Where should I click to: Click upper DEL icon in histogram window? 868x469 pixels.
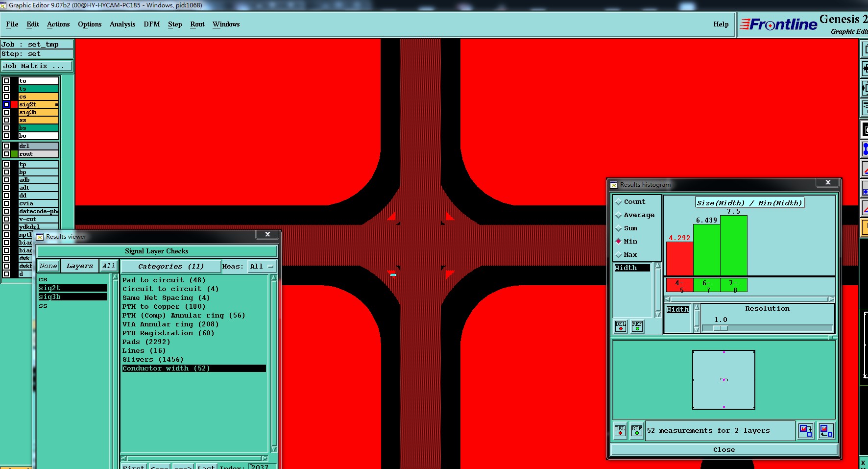point(621,326)
